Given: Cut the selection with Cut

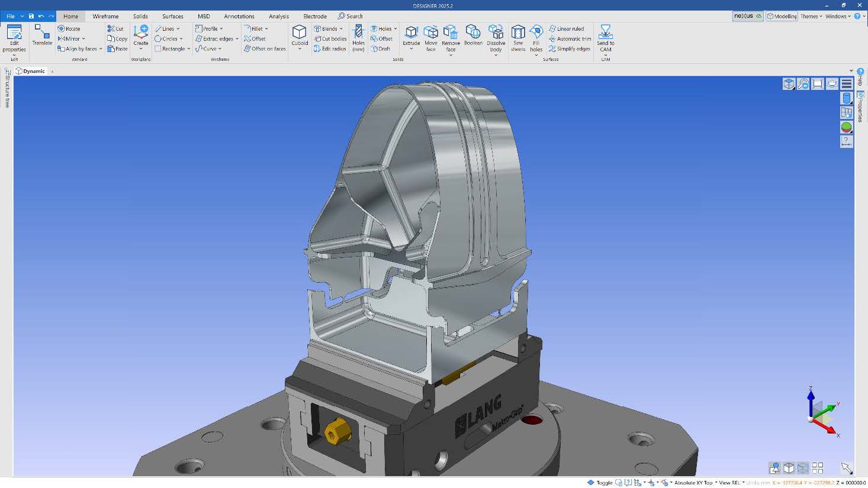Looking at the screenshot, I should pos(115,28).
